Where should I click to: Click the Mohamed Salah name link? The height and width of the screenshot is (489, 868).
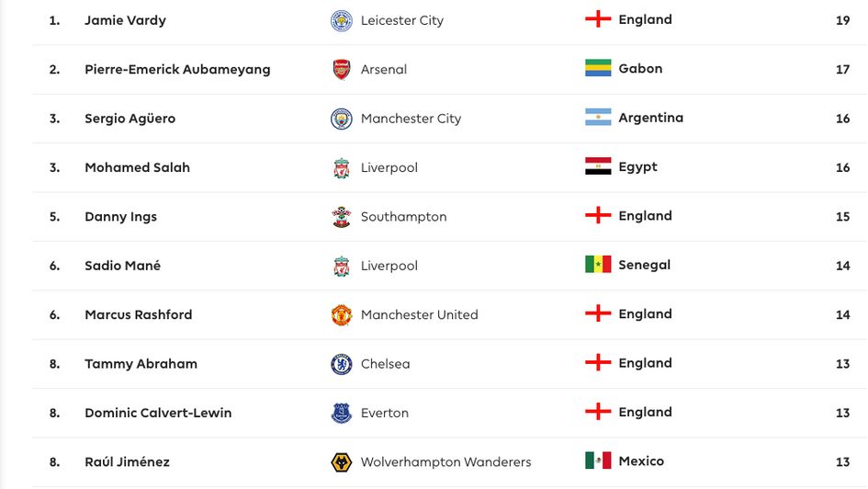137,167
